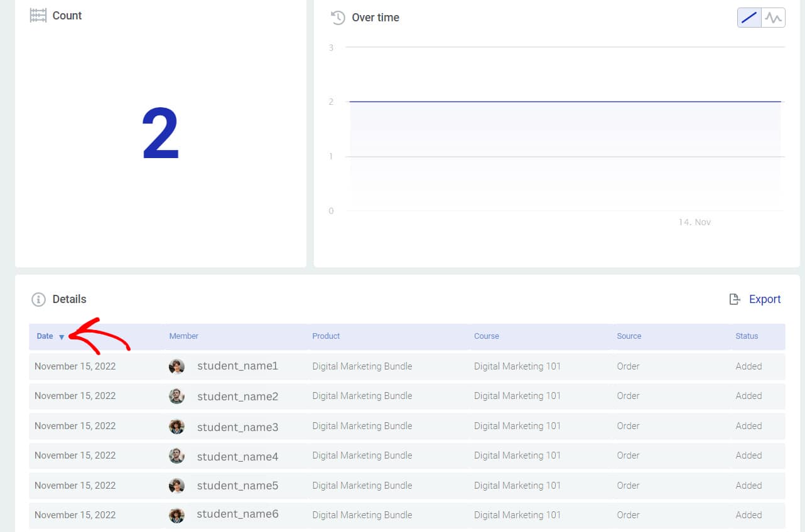This screenshot has width=805, height=532.
Task: Open student_name4 avatar
Action: coord(176,456)
